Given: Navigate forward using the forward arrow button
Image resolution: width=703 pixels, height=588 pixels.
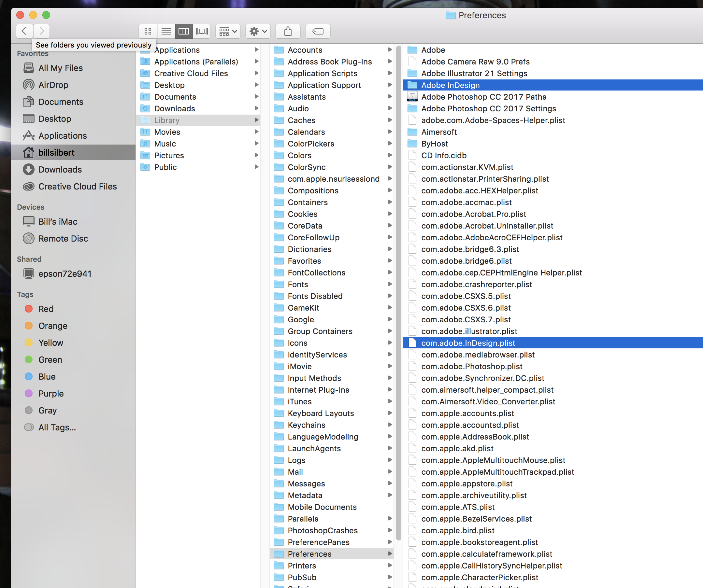Looking at the screenshot, I should pos(42,30).
